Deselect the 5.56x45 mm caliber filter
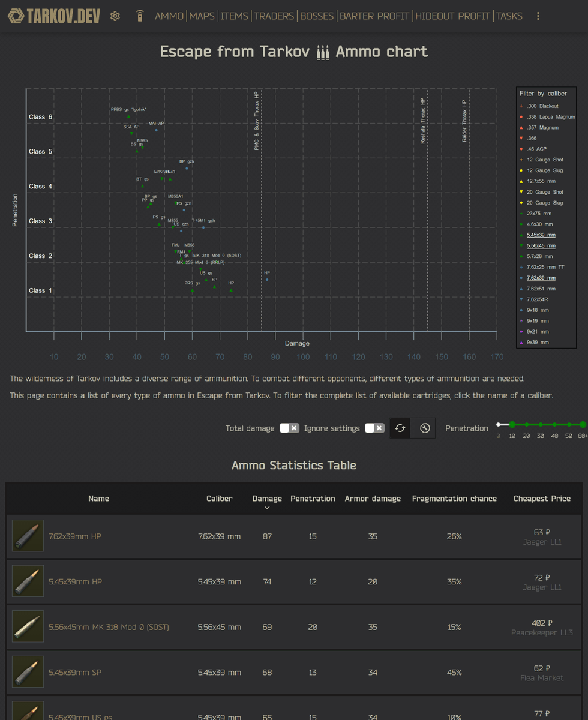Screen dimensions: 588x720 pyautogui.click(x=541, y=246)
